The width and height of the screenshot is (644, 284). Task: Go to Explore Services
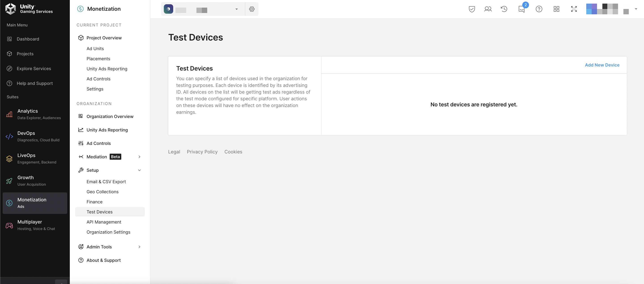coord(34,69)
